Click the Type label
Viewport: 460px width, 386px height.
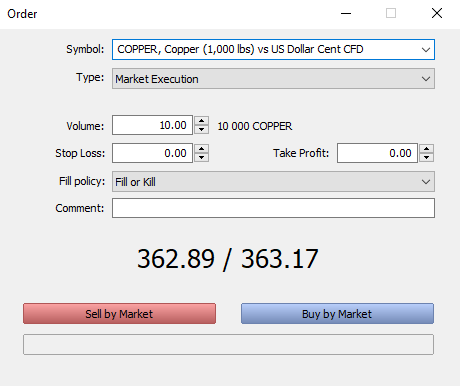coord(90,78)
